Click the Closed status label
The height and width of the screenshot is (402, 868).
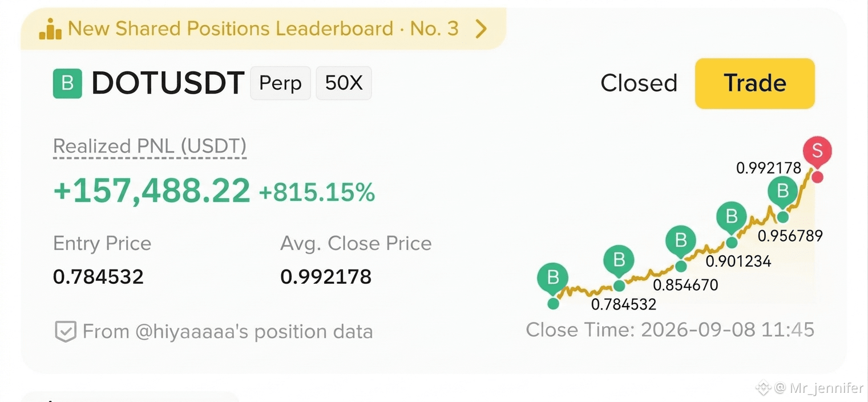point(639,83)
